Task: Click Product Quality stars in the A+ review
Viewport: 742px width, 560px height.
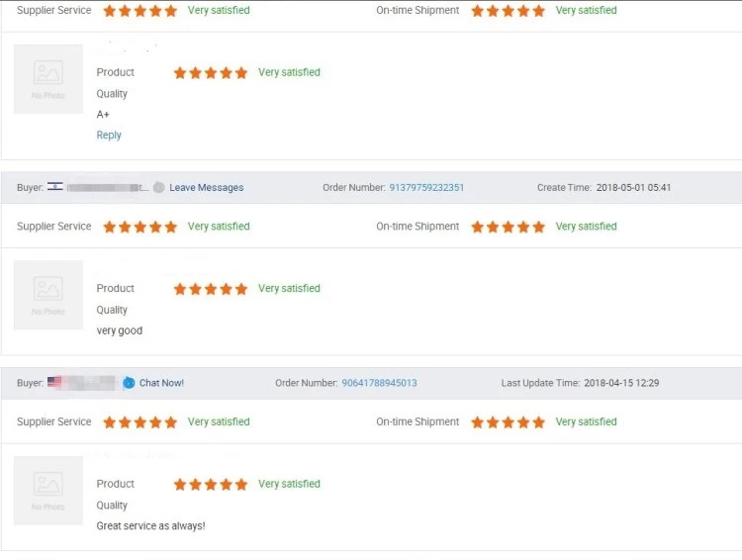Action: (211, 72)
